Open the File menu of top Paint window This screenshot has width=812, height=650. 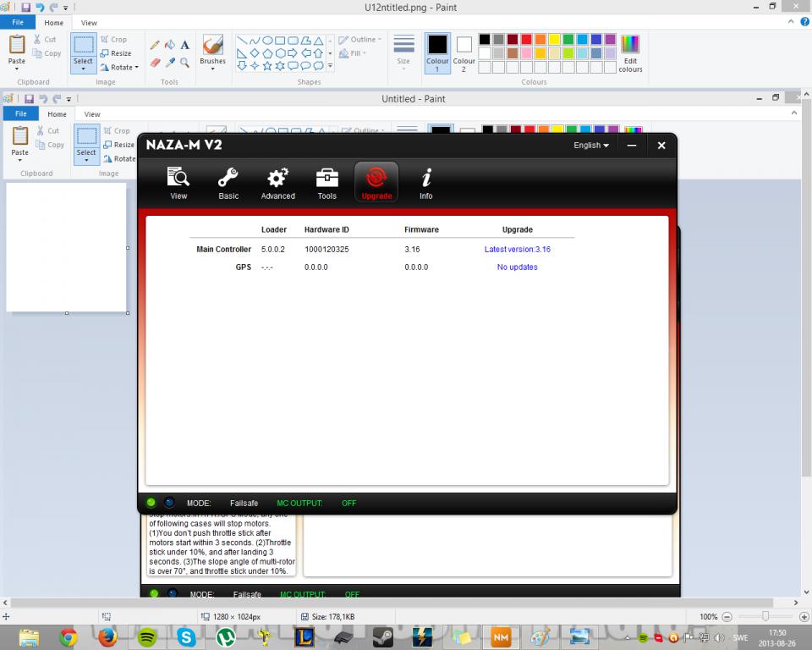pos(18,22)
